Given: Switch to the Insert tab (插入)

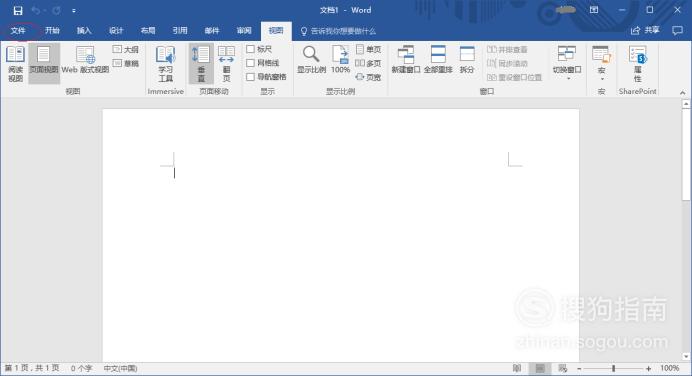Looking at the screenshot, I should point(84,30).
